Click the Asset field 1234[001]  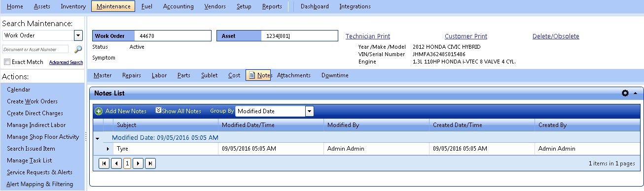pos(299,36)
